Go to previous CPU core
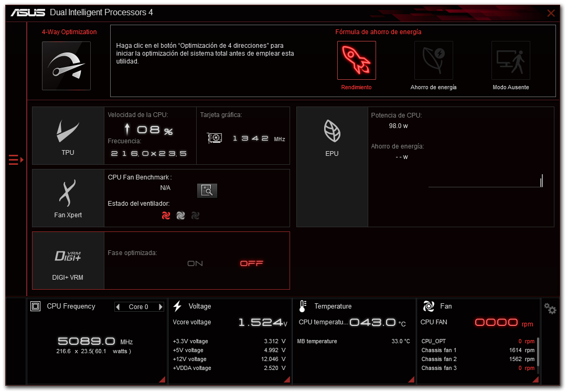This screenshot has width=567, height=392. coord(118,306)
